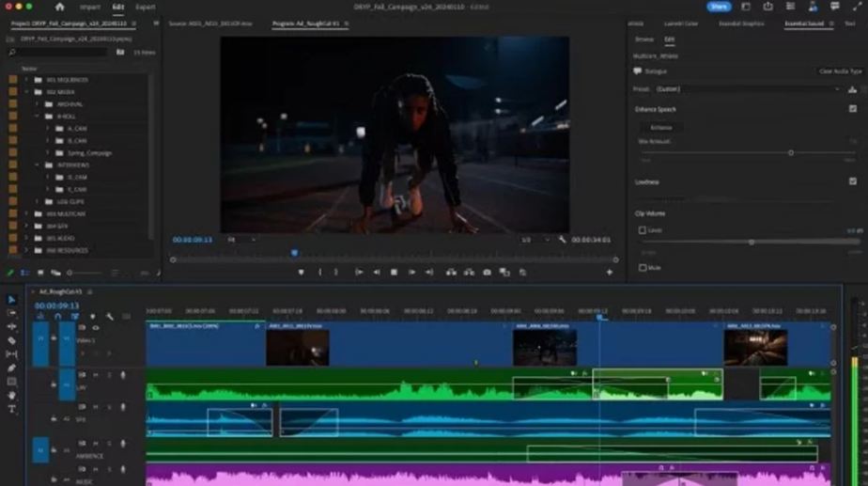Toggle Enhance Speech checkbox
The image size is (868, 486).
point(853,109)
